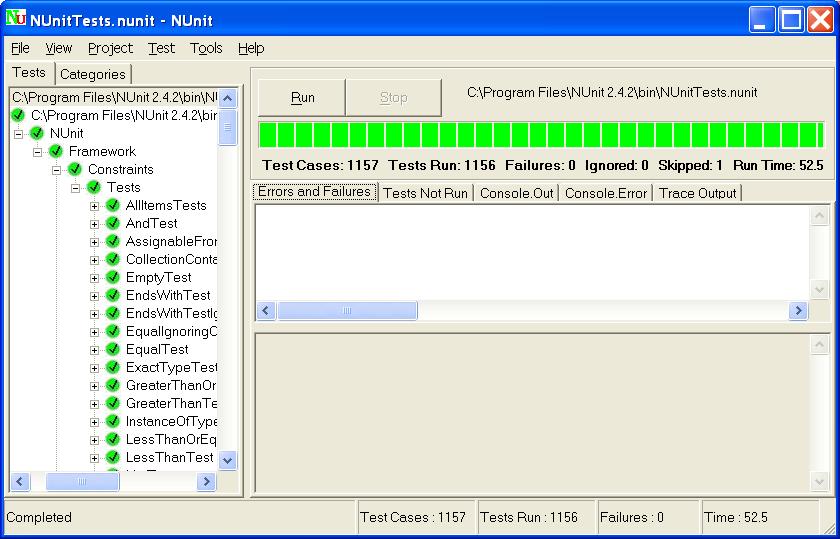840x539 pixels.
Task: Click tree panel scroll up arrow
Action: [228, 99]
